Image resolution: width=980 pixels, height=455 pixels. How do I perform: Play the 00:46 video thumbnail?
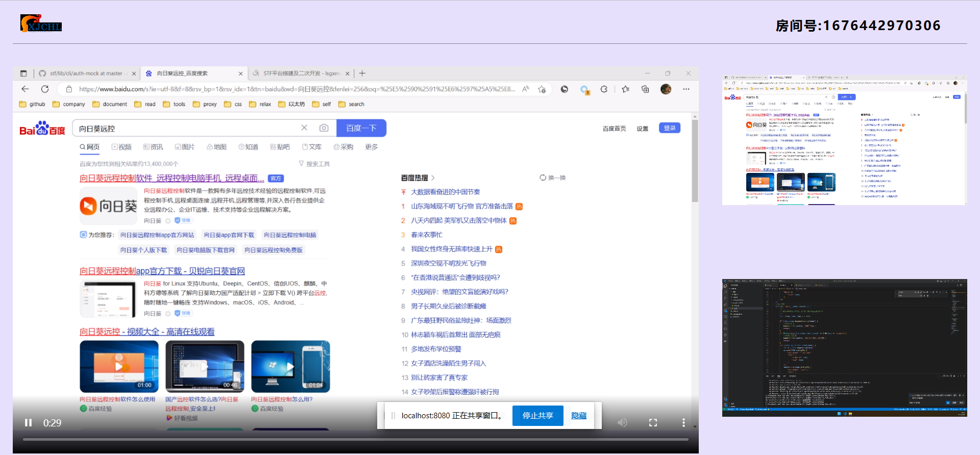point(205,366)
